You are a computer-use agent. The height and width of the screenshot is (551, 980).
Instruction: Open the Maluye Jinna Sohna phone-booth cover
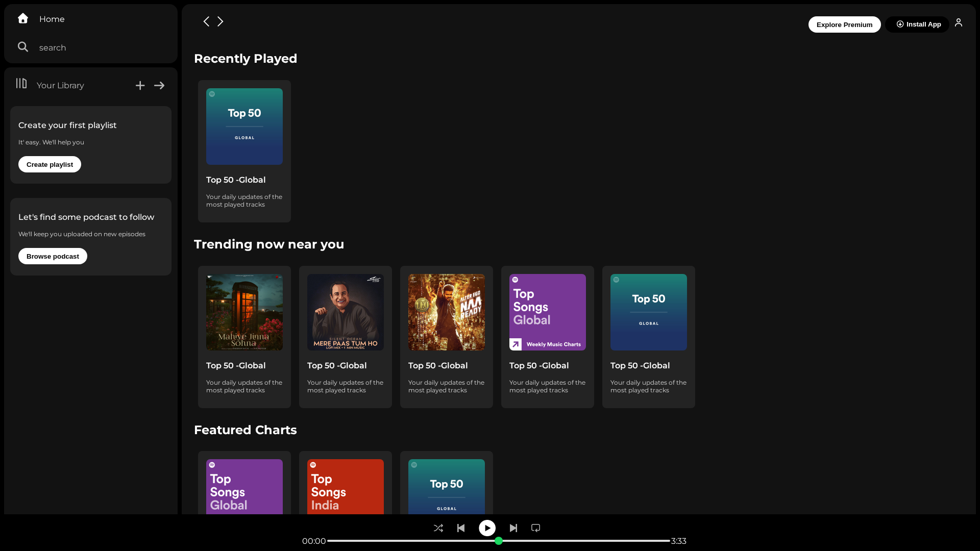point(244,312)
